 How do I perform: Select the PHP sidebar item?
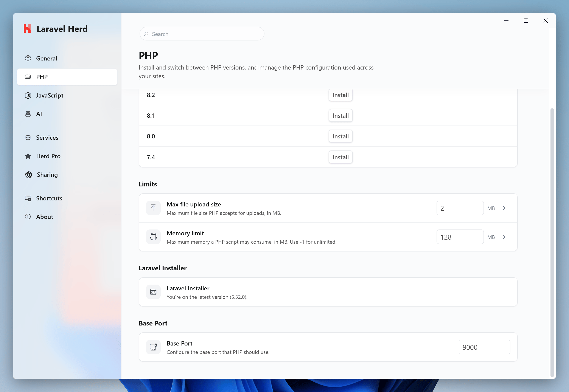67,77
